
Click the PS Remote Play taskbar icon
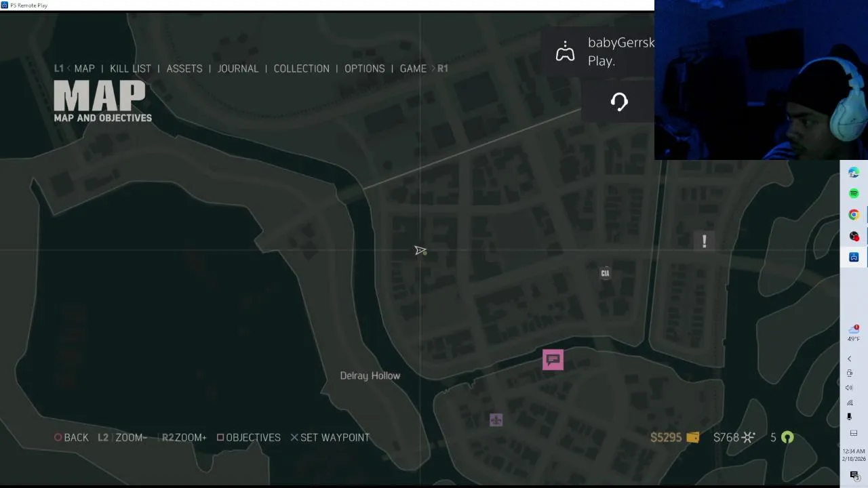click(x=854, y=257)
